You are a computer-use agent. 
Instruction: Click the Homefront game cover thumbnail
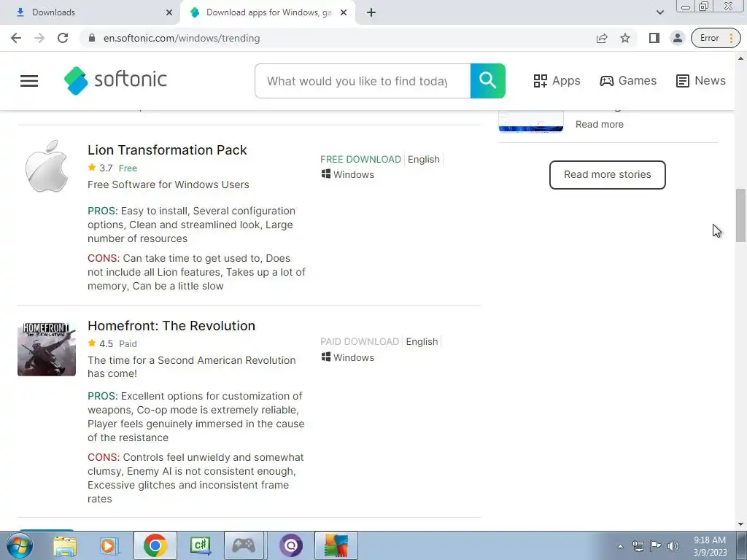(47, 349)
